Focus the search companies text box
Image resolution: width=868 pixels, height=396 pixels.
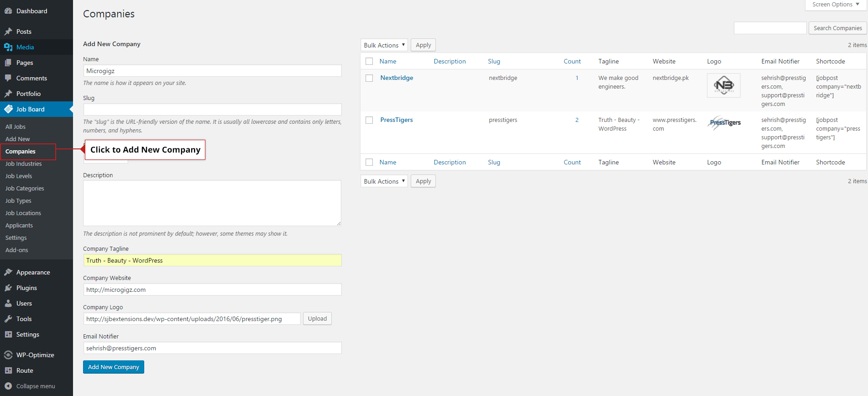click(x=770, y=28)
